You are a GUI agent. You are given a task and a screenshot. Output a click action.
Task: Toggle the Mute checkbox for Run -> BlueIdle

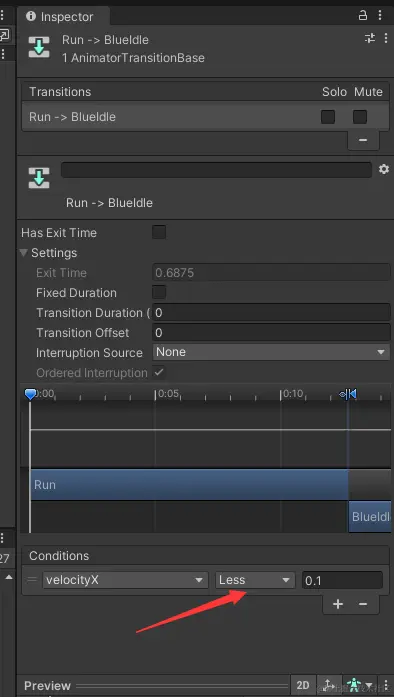[x=360, y=117]
